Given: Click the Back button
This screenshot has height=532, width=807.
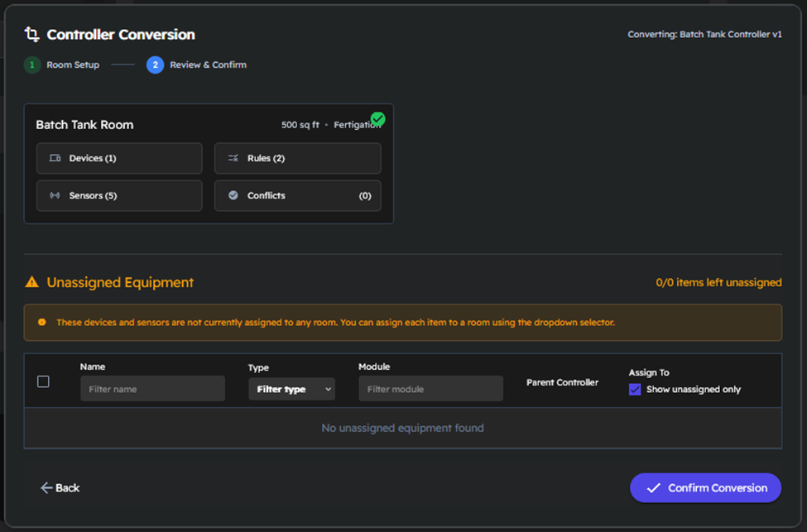Looking at the screenshot, I should click(60, 488).
